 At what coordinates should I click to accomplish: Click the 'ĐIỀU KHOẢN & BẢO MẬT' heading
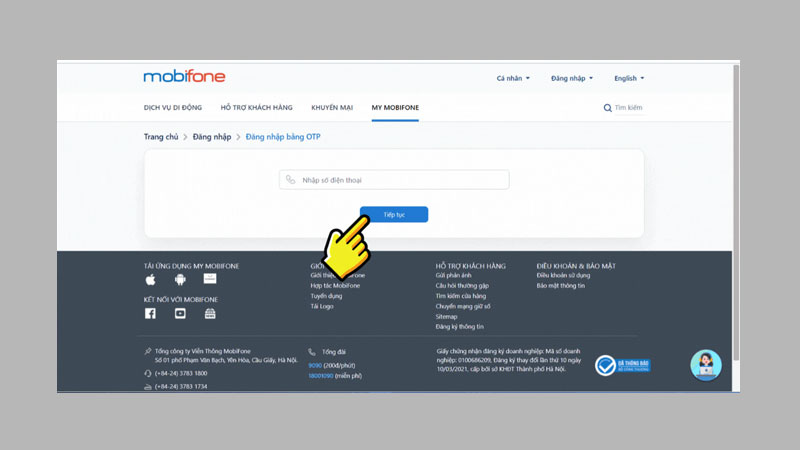(x=576, y=266)
